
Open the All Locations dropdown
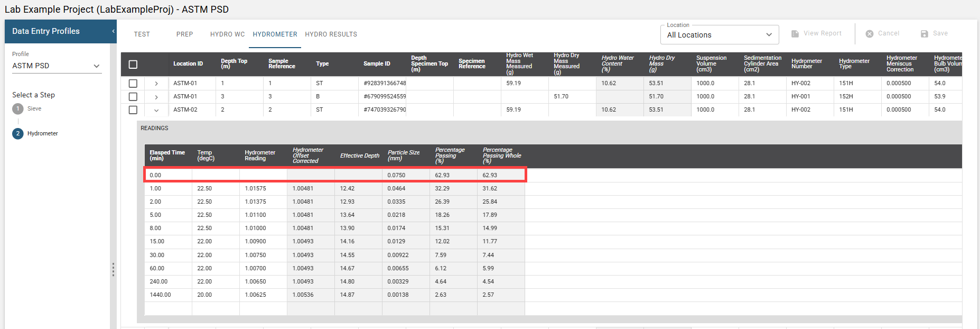[x=719, y=35]
